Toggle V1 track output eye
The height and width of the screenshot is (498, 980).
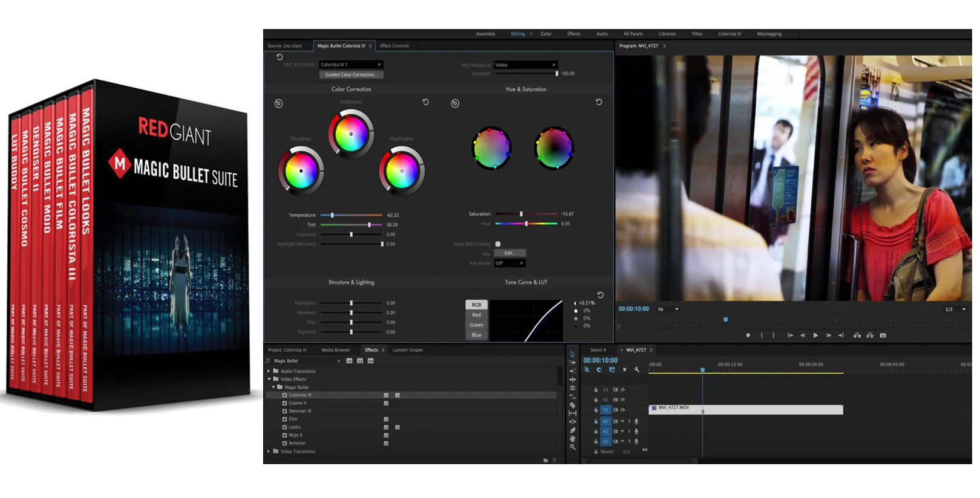(622, 410)
